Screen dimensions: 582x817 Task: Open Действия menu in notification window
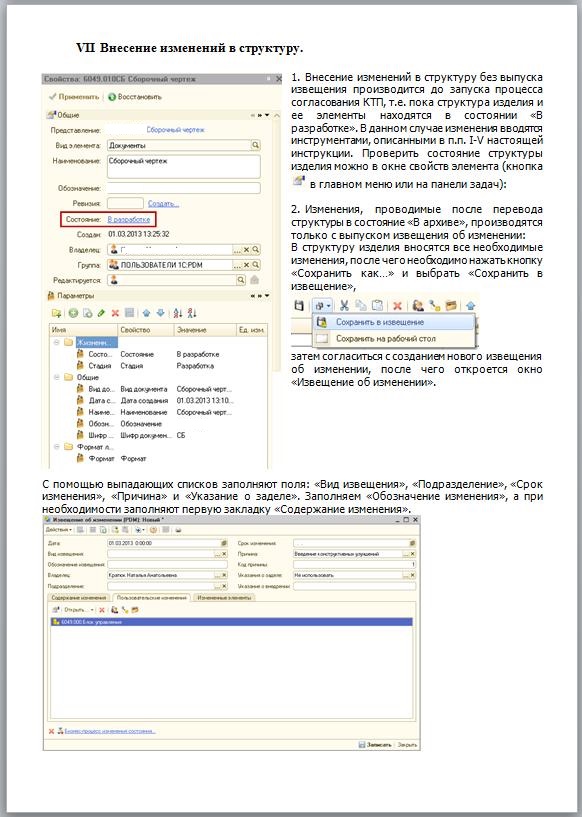[x=59, y=530]
